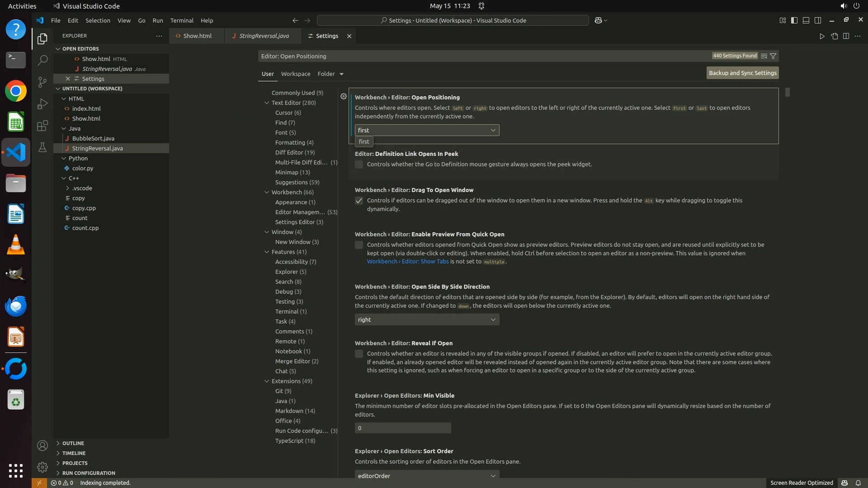This screenshot has width=868, height=488.
Task: Collapse the Text Editor settings category
Action: pyautogui.click(x=267, y=103)
